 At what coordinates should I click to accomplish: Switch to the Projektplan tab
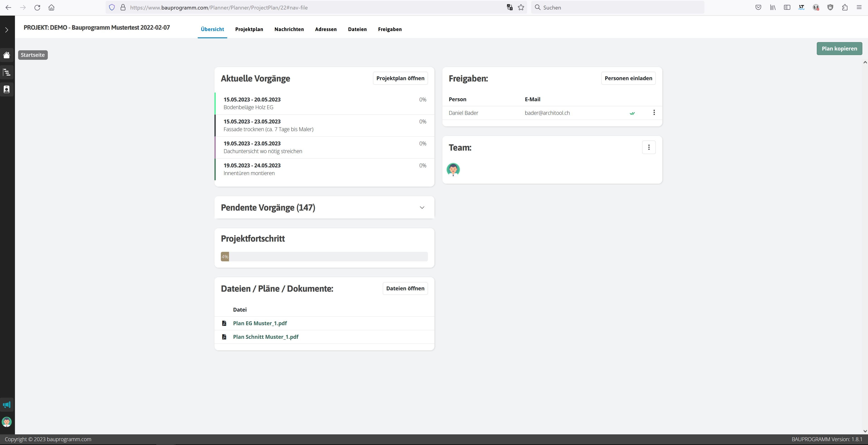(249, 29)
